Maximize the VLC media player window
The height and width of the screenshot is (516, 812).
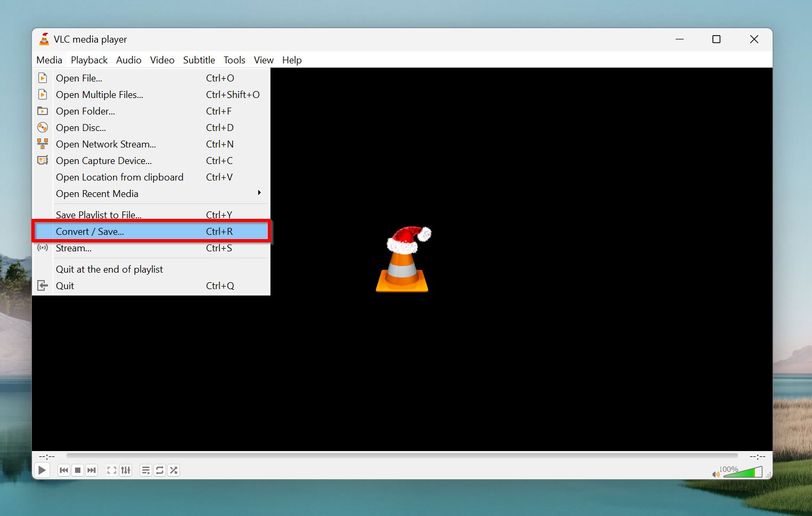(717, 39)
